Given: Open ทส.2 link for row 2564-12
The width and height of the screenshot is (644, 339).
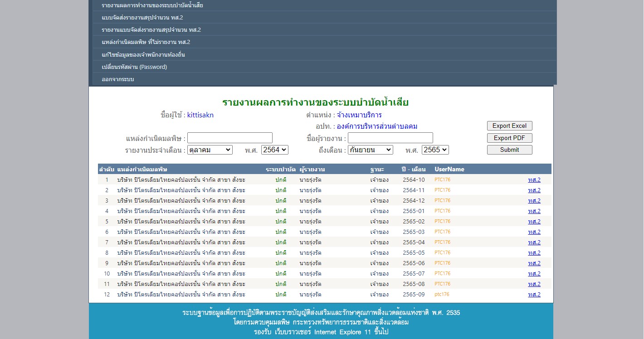Looking at the screenshot, I should [x=534, y=200].
